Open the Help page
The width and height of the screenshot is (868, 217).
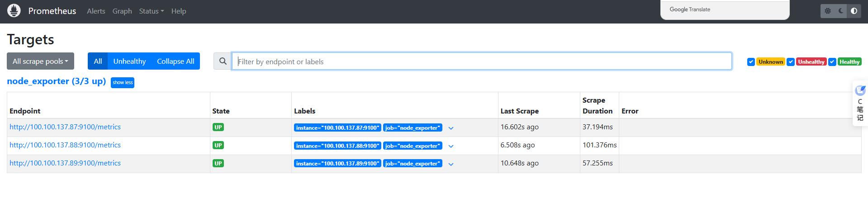click(x=179, y=11)
